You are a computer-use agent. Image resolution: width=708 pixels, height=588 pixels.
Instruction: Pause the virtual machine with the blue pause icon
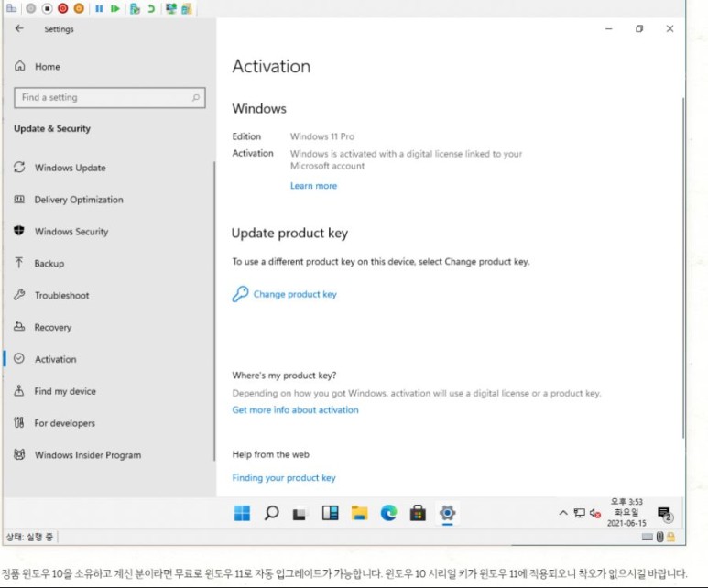pyautogui.click(x=99, y=8)
